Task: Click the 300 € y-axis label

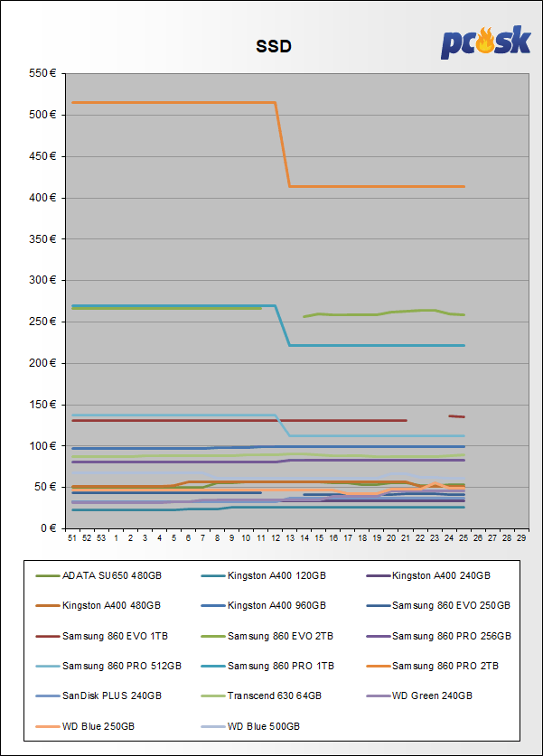Action: pyautogui.click(x=42, y=280)
